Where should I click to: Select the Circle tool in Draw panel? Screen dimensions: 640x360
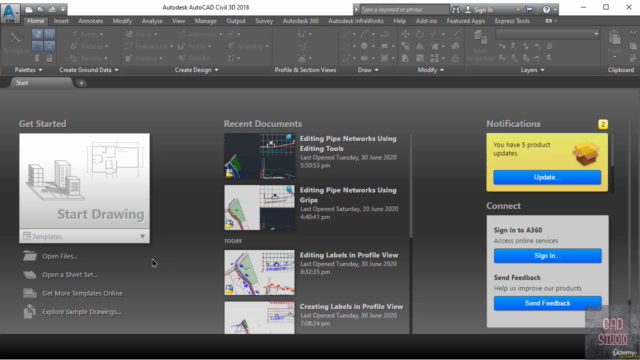click(364, 46)
